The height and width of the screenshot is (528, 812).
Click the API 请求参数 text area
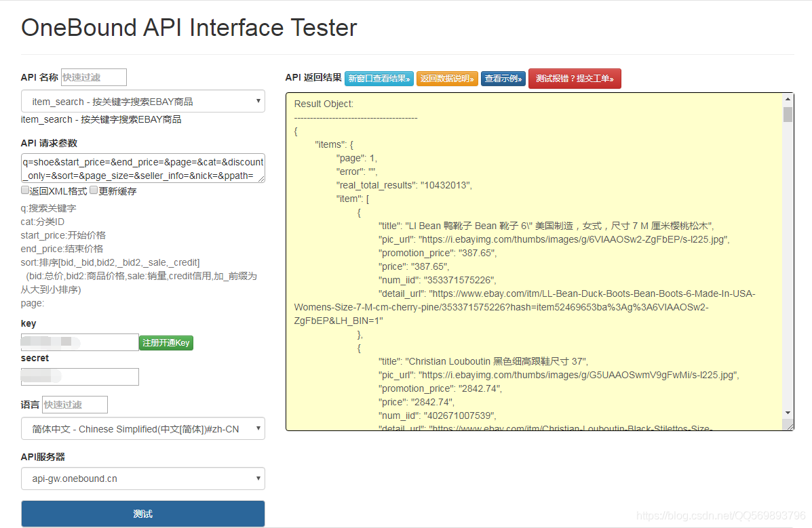point(143,168)
